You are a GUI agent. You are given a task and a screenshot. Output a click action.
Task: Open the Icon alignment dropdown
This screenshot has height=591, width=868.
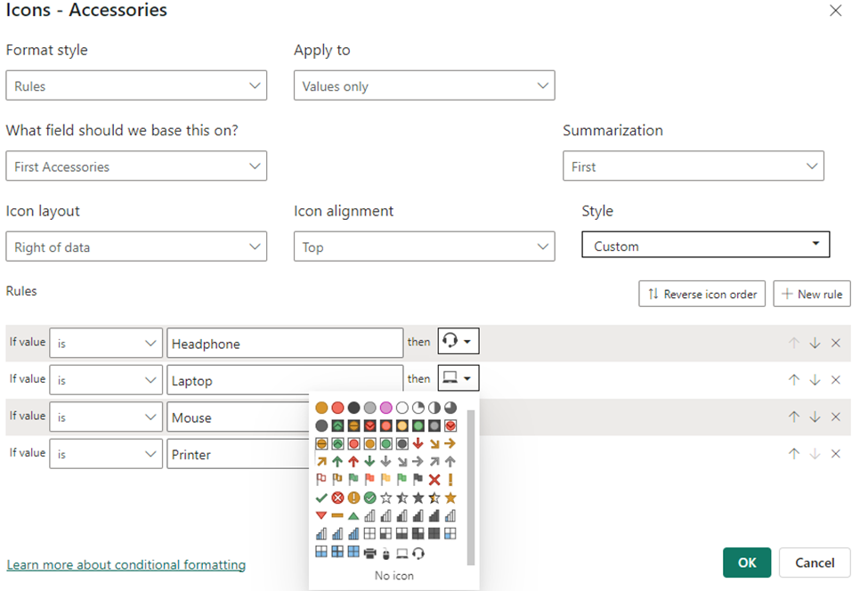(x=424, y=247)
